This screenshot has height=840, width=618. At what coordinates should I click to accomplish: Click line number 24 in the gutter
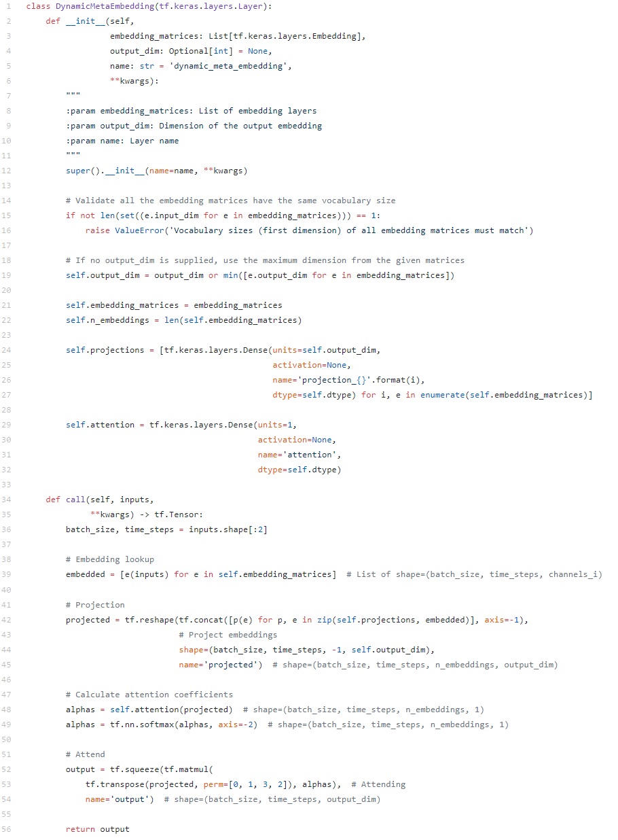coord(7,350)
